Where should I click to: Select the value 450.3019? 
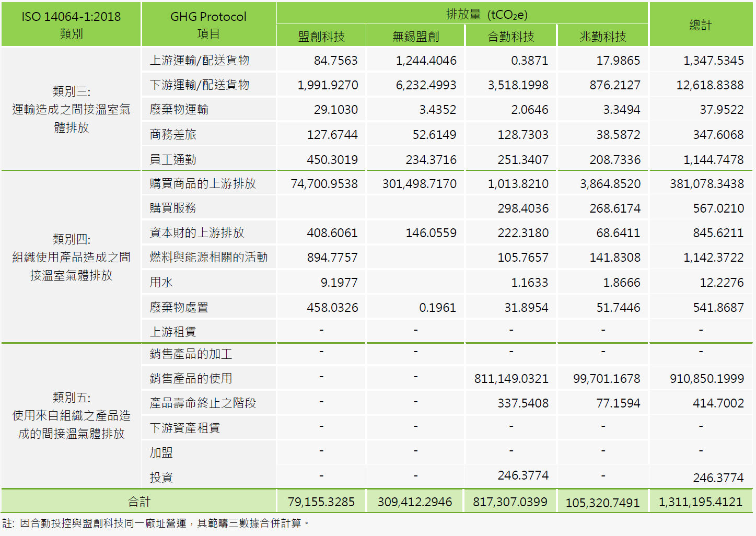tap(332, 160)
